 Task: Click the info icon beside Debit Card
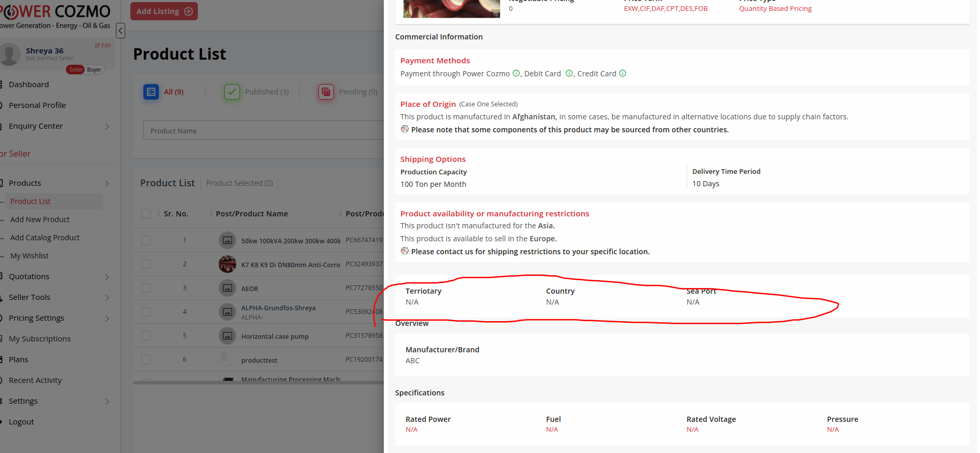[x=569, y=74]
